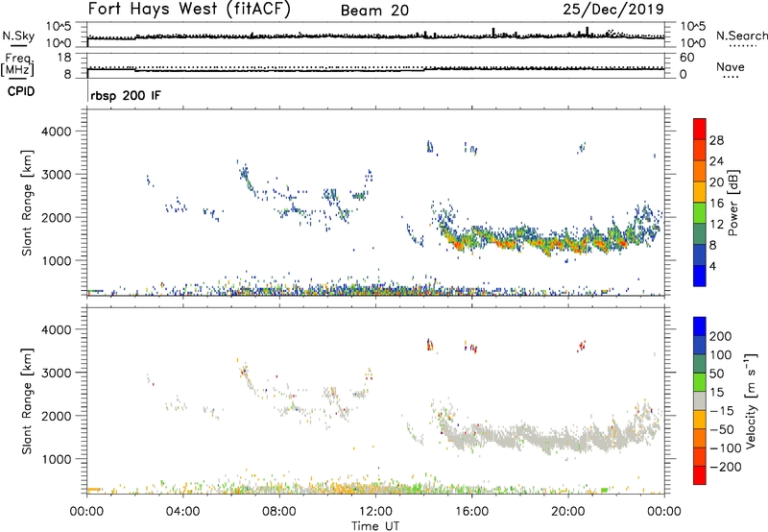Click the blue top segment of Velocity color bar
The width and height of the screenshot is (768, 532).
(x=700, y=326)
